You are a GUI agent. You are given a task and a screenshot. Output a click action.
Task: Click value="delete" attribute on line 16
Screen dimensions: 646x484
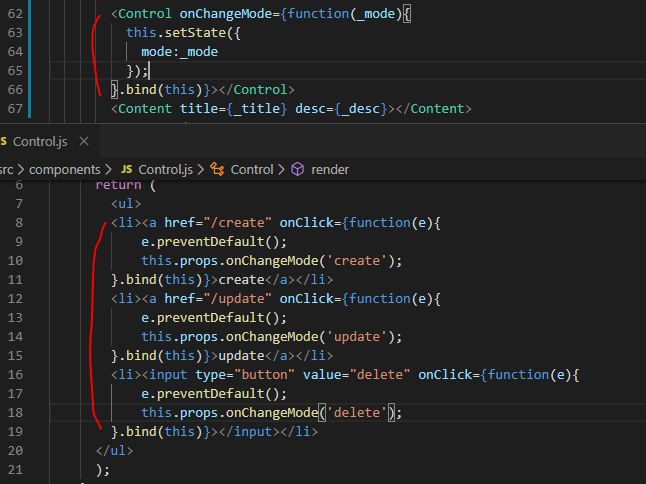click(x=356, y=374)
